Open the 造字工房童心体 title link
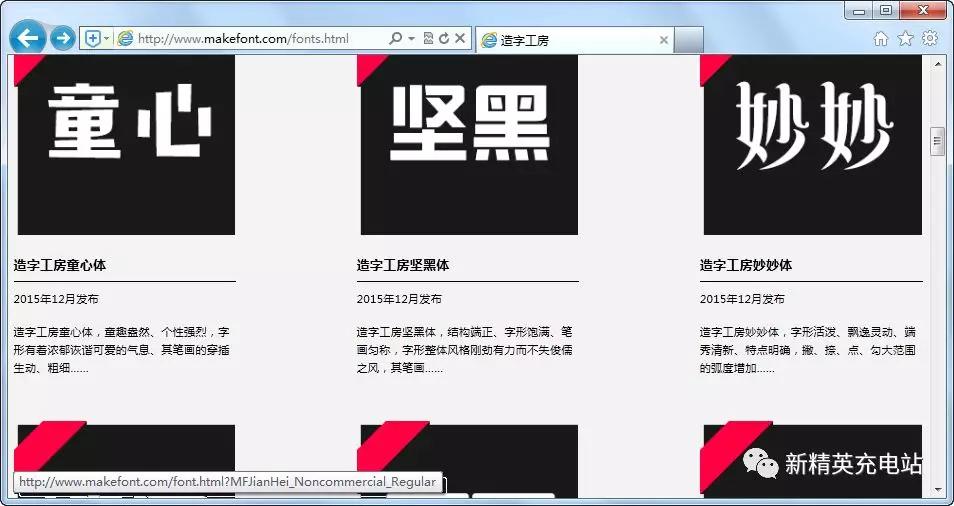 click(60, 265)
